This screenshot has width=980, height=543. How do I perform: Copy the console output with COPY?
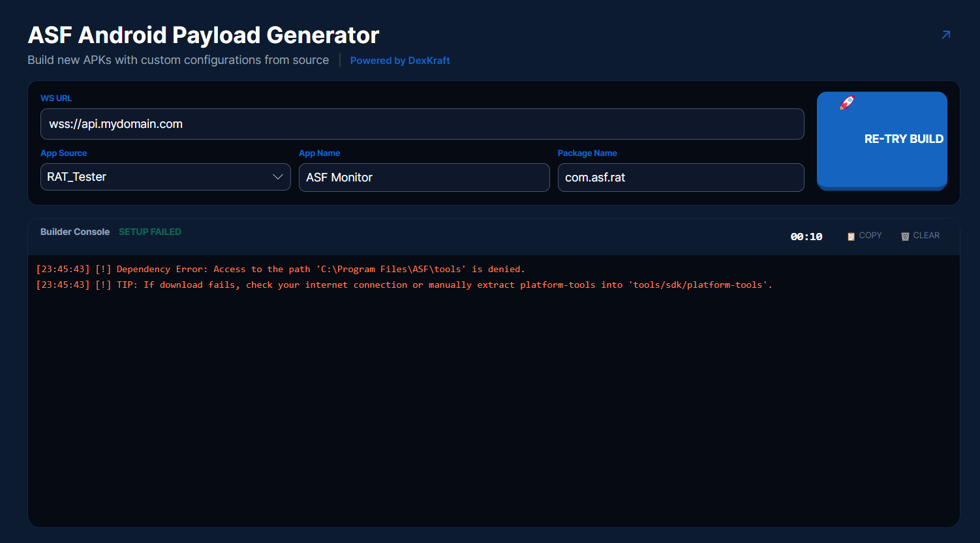tap(865, 236)
